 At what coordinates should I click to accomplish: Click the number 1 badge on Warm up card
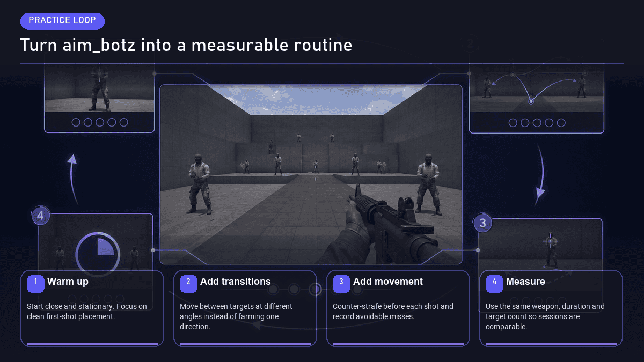coord(35,284)
